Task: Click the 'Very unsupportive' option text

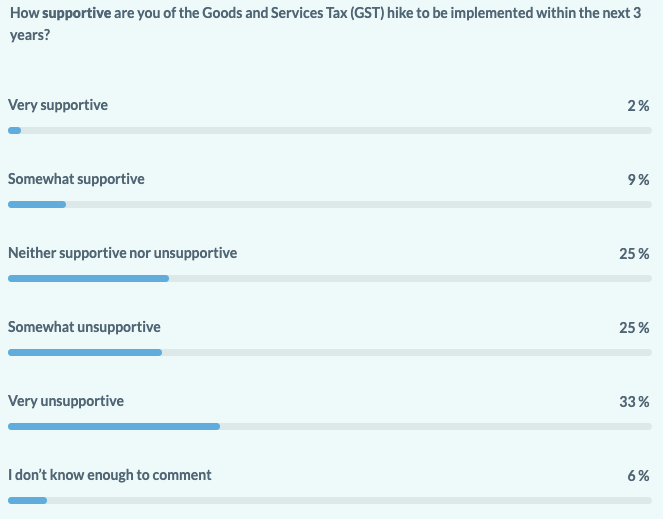Action: tap(66, 401)
